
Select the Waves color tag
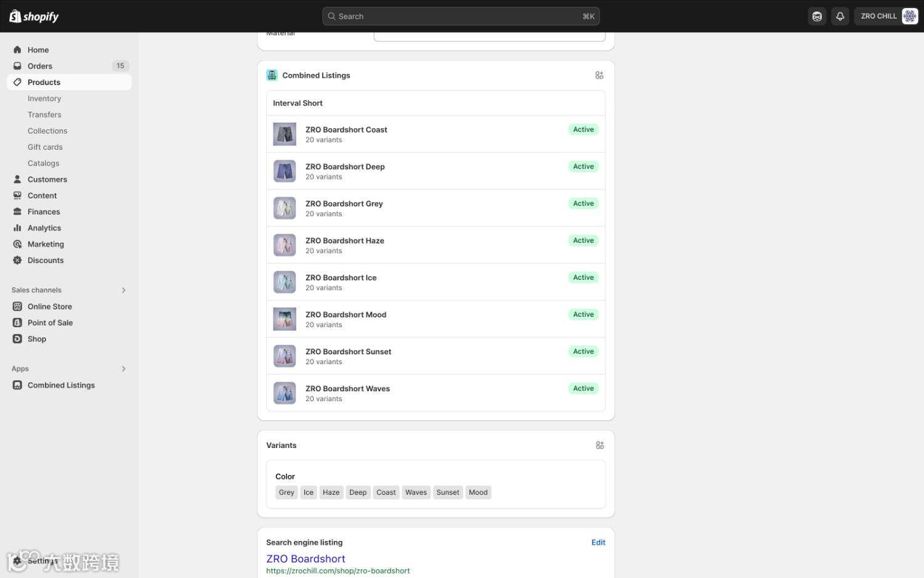point(416,492)
